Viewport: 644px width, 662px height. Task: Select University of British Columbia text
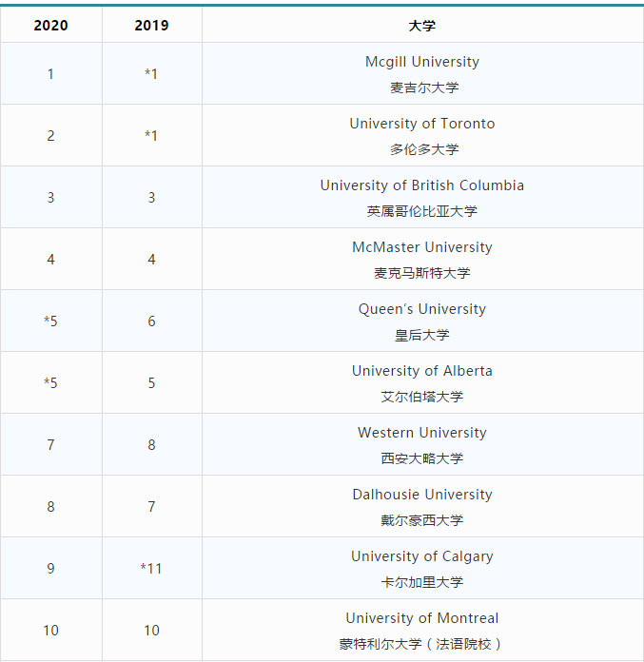(x=422, y=185)
